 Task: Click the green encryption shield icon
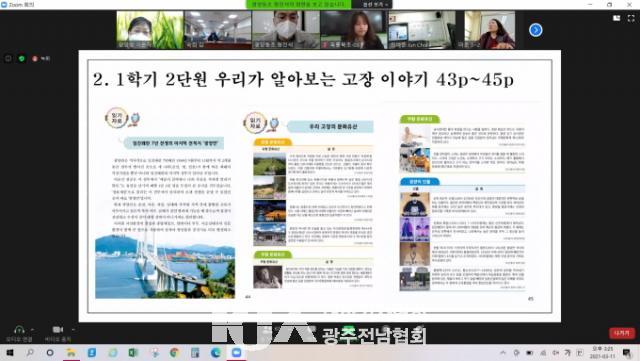tap(22, 59)
